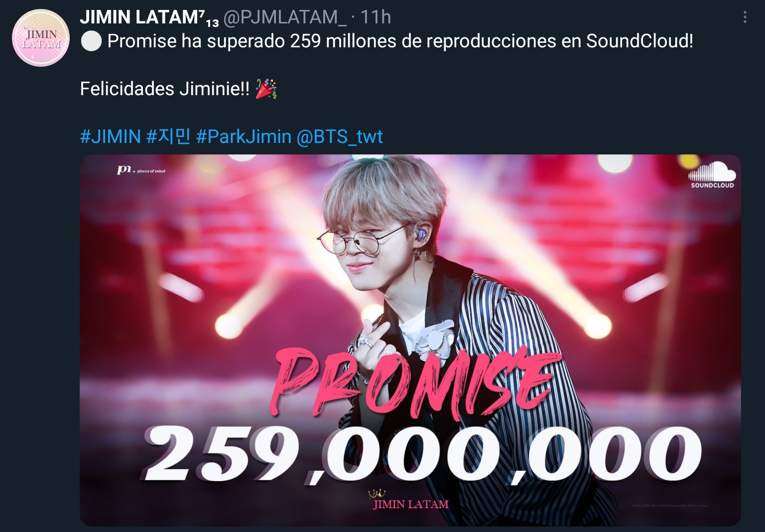Open the #ParkJimin hashtag
765x532 pixels.
[244, 136]
